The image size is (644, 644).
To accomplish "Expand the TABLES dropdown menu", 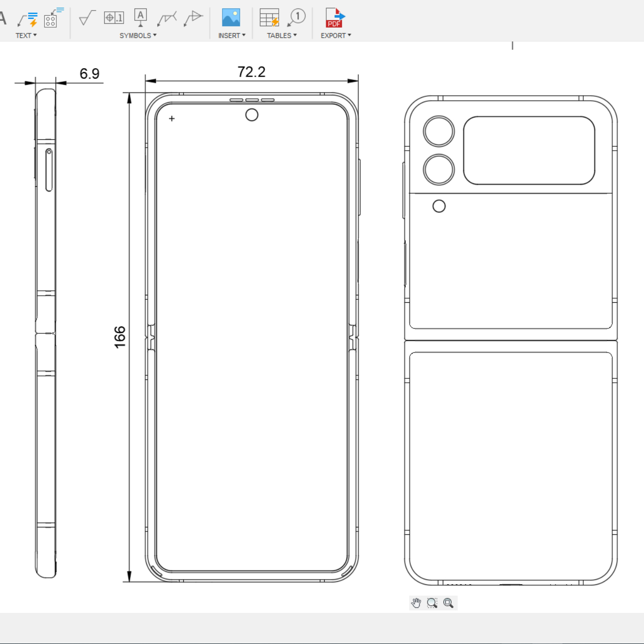I will click(282, 36).
